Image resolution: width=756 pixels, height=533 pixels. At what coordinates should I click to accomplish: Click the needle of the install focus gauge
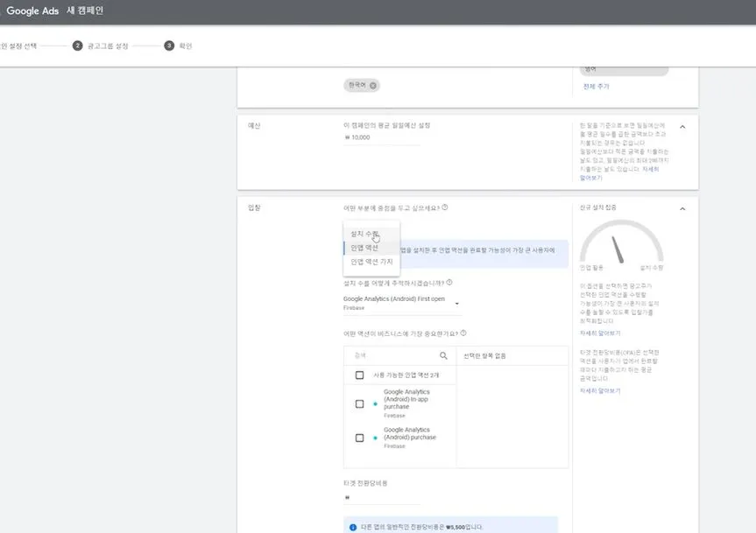(x=617, y=249)
